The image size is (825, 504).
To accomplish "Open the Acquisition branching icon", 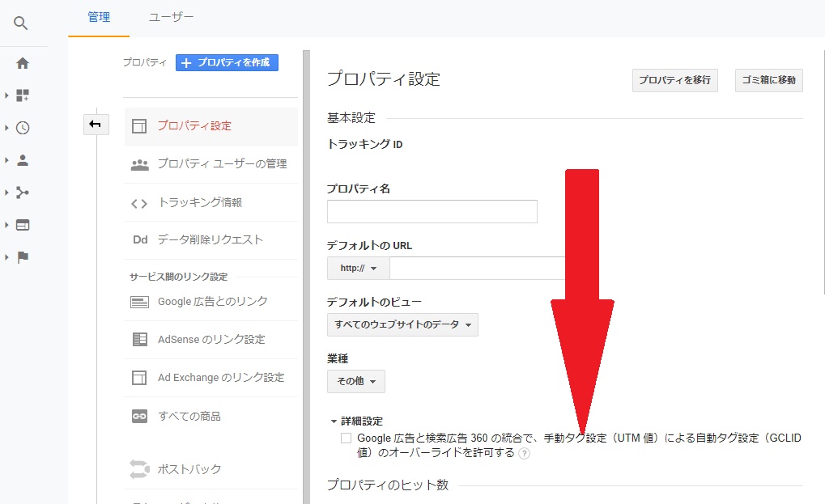I will (x=23, y=193).
